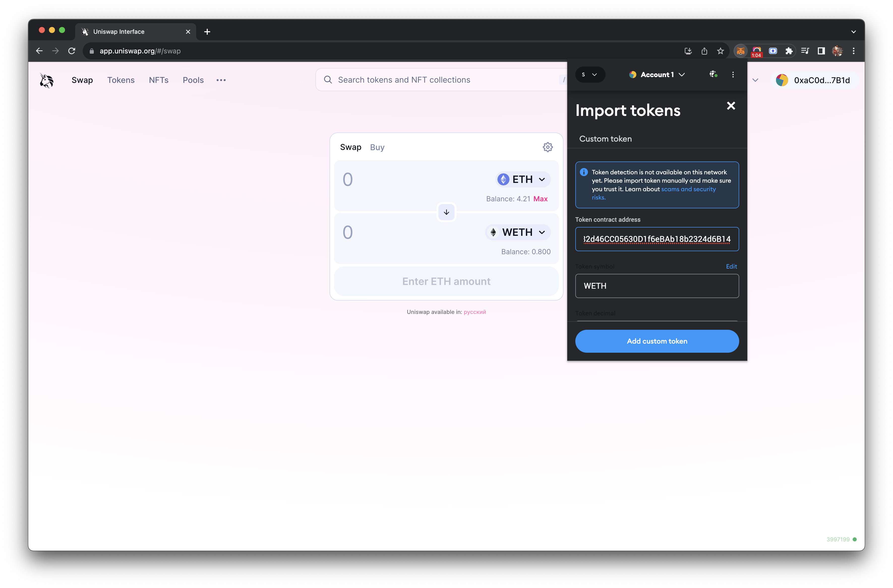This screenshot has height=588, width=893.
Task: Click the block number 3997199 indicator
Action: point(841,539)
